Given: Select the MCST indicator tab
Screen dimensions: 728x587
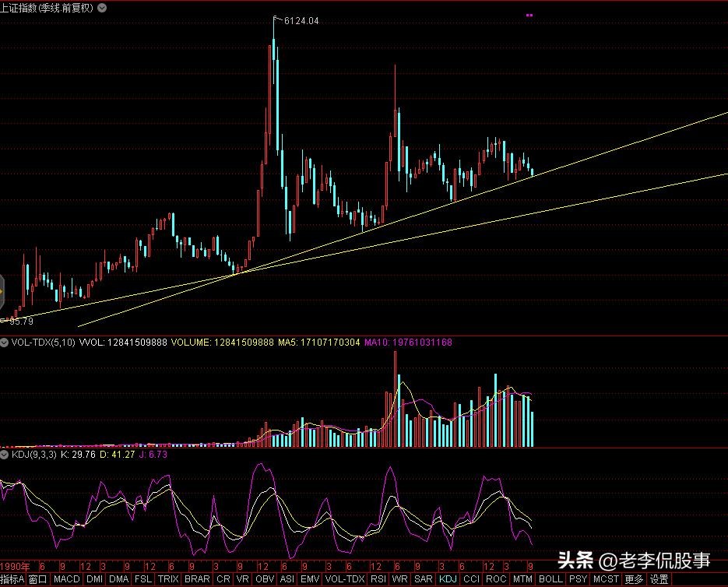Looking at the screenshot, I should [605, 580].
